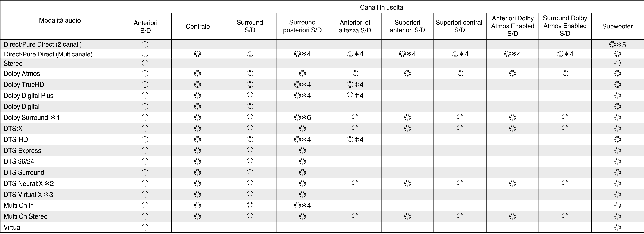Viewport: 644px width, 234px height.
Task: Select the Subwoofer column header
Action: [617, 26]
